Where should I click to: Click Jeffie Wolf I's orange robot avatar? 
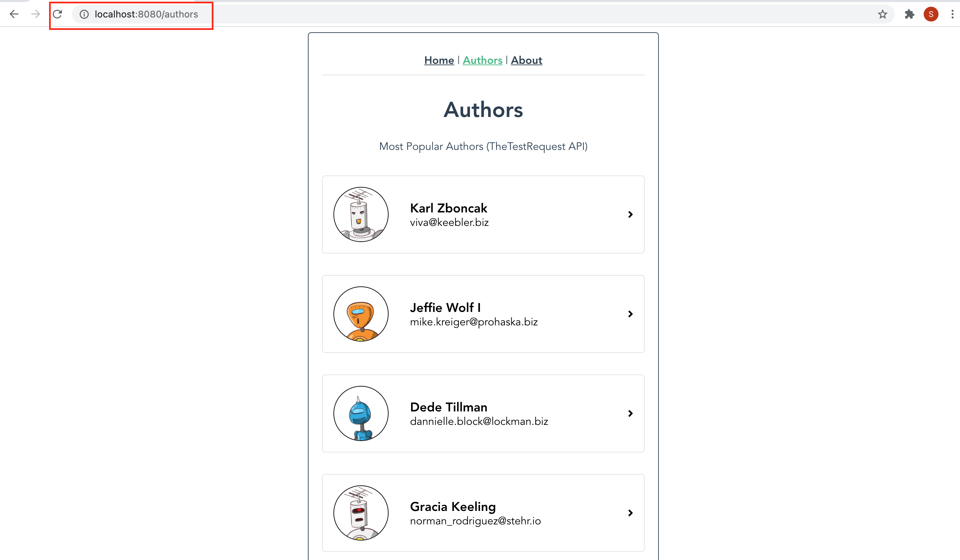click(361, 314)
